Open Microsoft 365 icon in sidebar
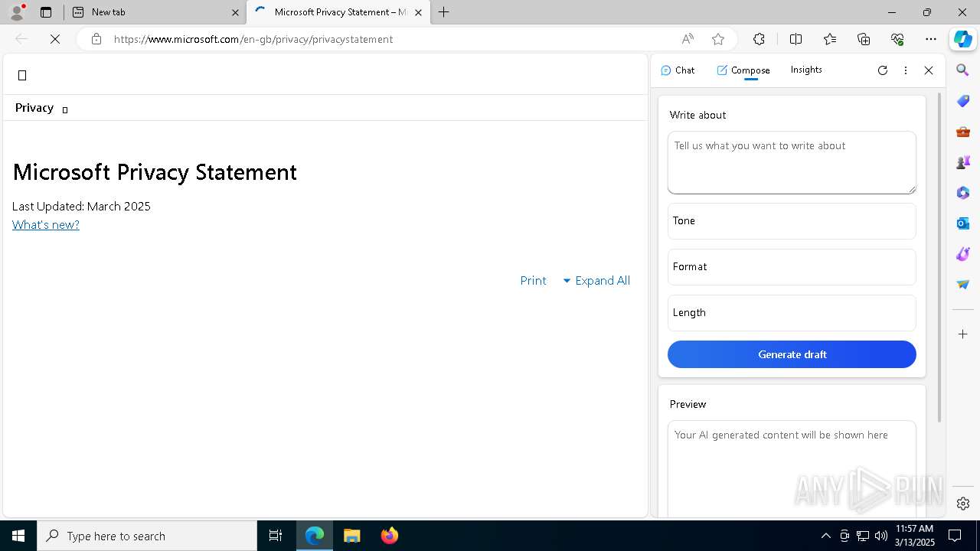The height and width of the screenshot is (551, 980). 963,193
